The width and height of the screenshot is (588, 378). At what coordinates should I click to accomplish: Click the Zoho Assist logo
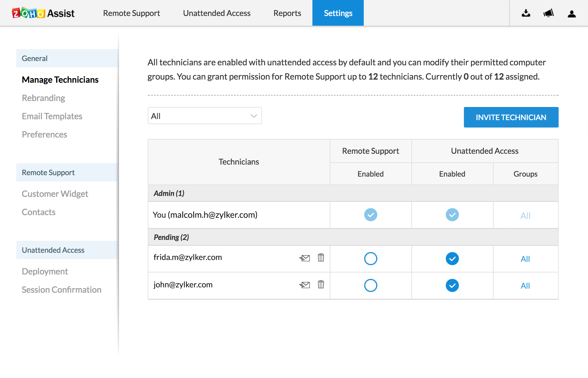click(x=43, y=13)
